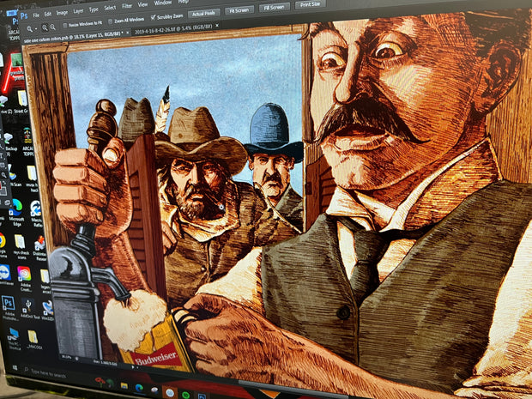Open the green circle app on taskbar
The image size is (532, 399).
pyautogui.click(x=185, y=395)
